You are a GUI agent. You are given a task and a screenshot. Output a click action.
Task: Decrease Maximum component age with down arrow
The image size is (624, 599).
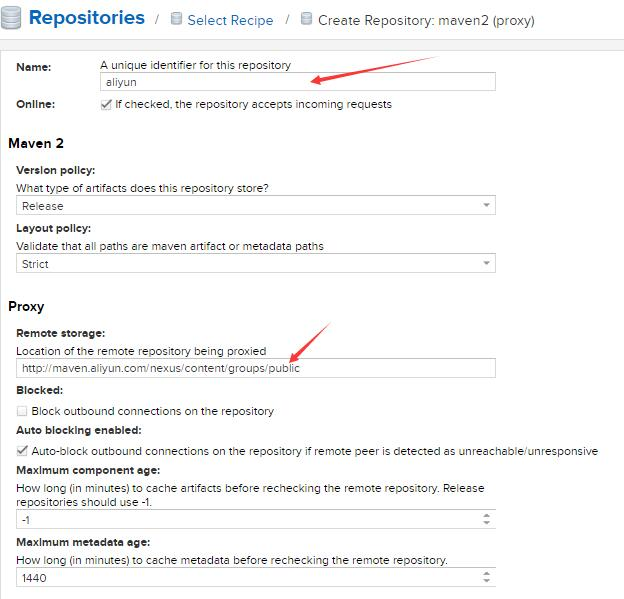[486, 522]
